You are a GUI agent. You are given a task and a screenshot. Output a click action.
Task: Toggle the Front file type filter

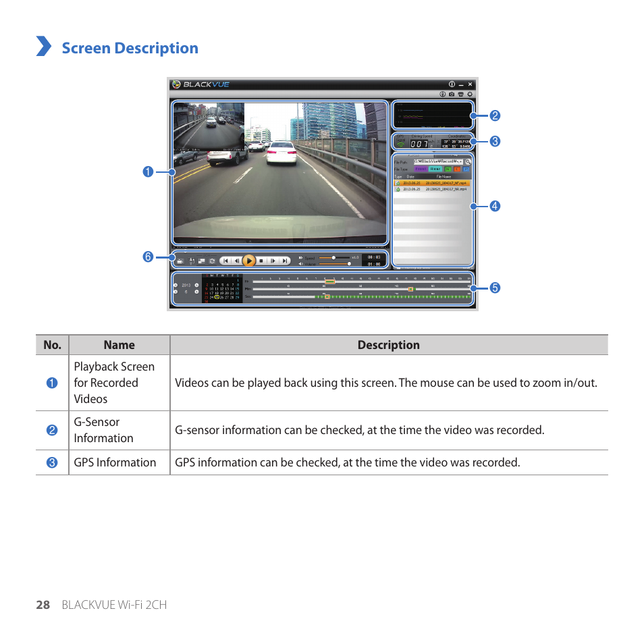[420, 169]
